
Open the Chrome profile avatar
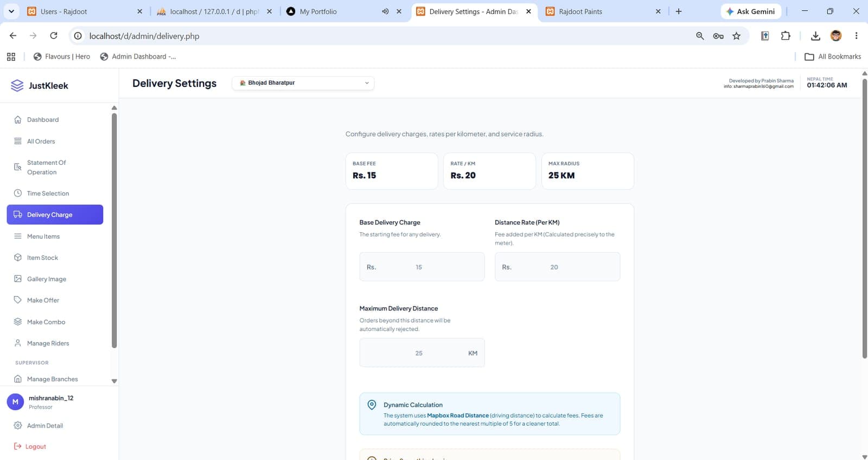click(836, 36)
